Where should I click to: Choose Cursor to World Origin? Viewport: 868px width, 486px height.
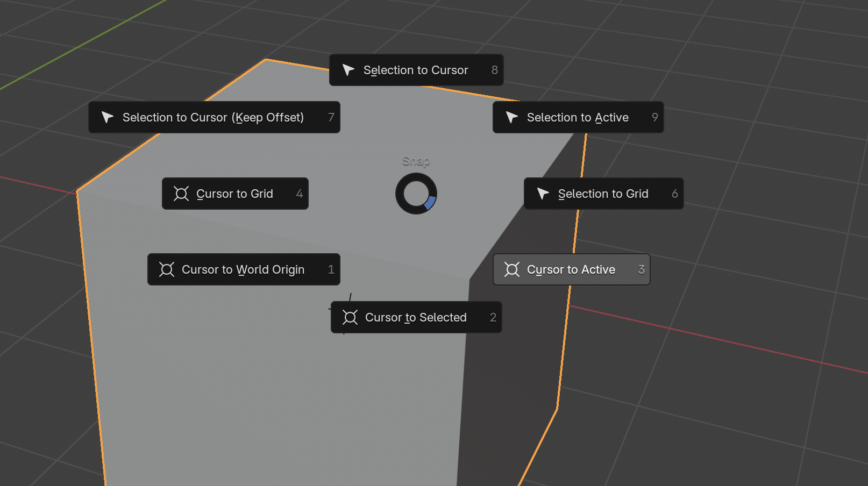tap(244, 269)
